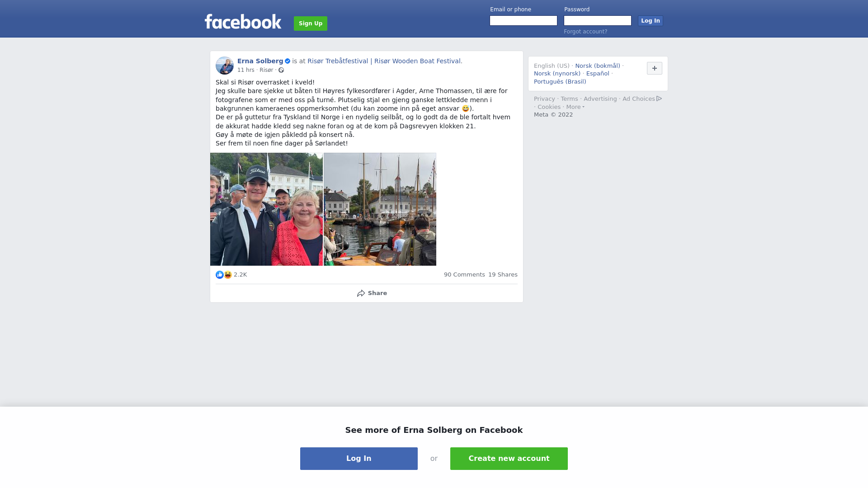Viewport: 868px width, 488px height.
Task: Expand the More footer dropdown
Action: pos(576,107)
